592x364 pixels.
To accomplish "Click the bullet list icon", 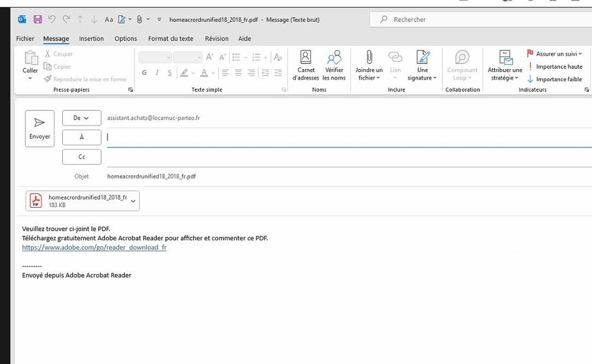I will (236, 57).
